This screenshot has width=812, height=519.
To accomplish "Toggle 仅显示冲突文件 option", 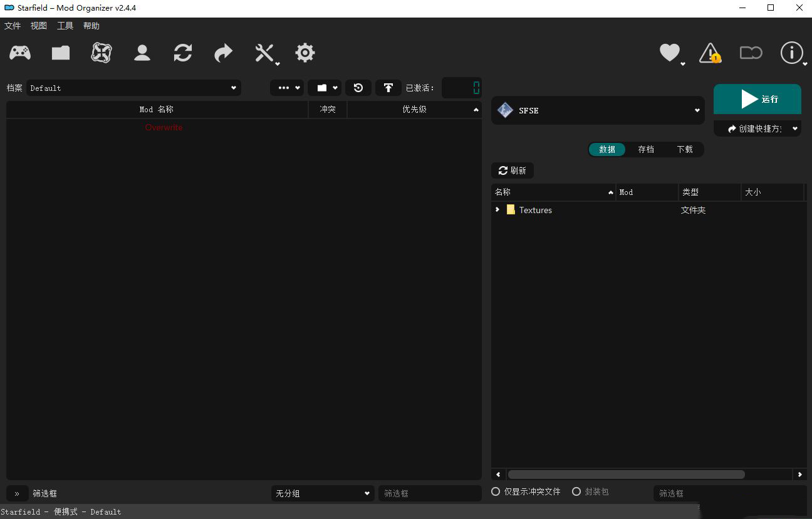I will click(x=526, y=491).
